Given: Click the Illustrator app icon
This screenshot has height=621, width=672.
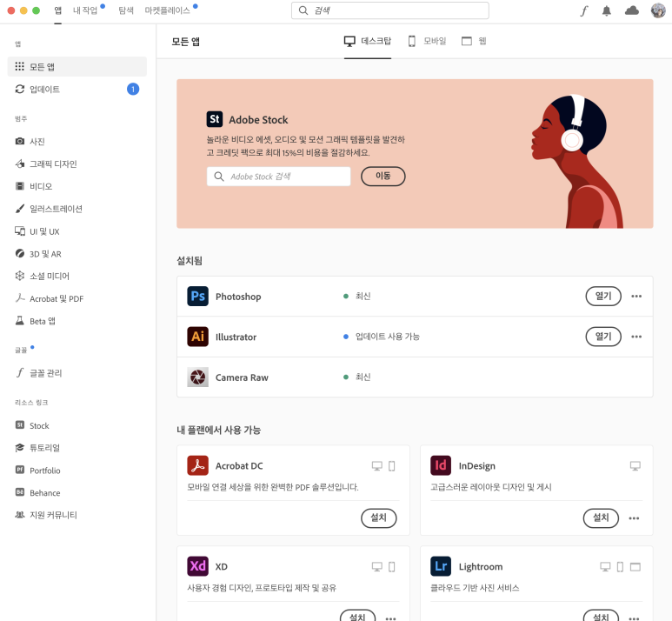Looking at the screenshot, I should tap(197, 337).
